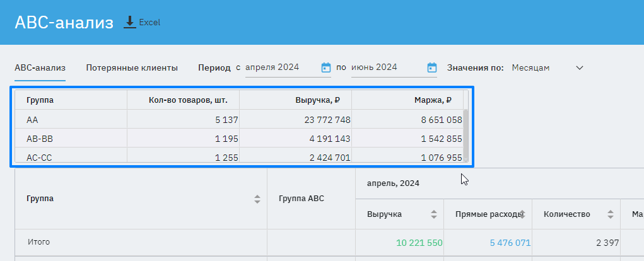Click the Excel download icon
The image size is (644, 261).
point(130,22)
